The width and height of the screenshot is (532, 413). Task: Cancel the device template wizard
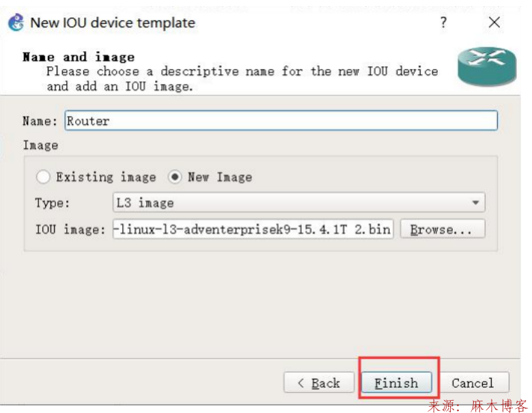tap(472, 383)
